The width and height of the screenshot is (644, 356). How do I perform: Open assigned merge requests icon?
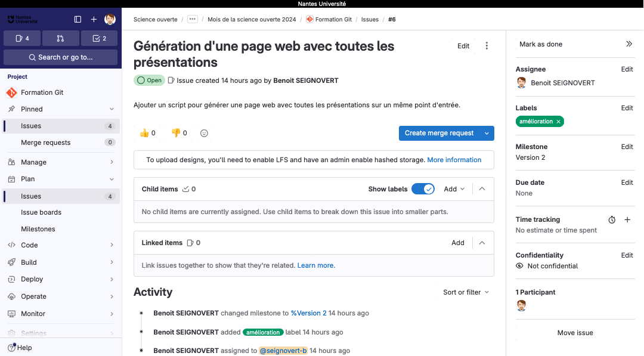[60, 38]
